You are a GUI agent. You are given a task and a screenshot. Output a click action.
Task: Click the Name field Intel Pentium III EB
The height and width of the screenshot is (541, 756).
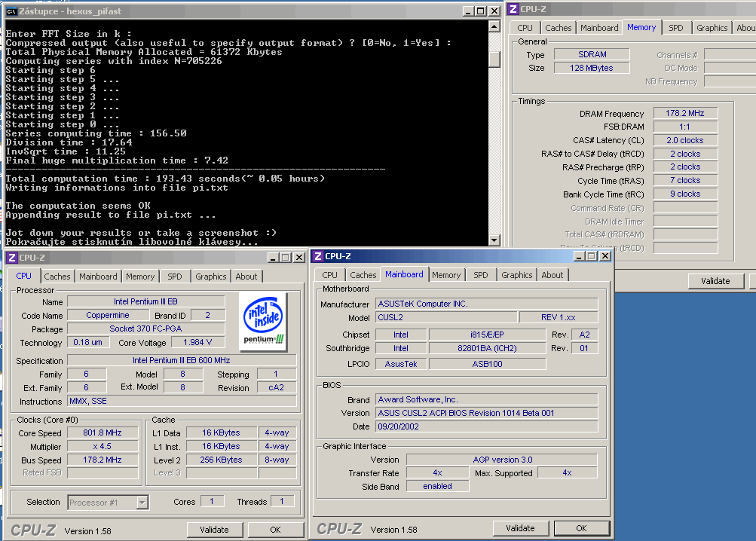point(145,302)
